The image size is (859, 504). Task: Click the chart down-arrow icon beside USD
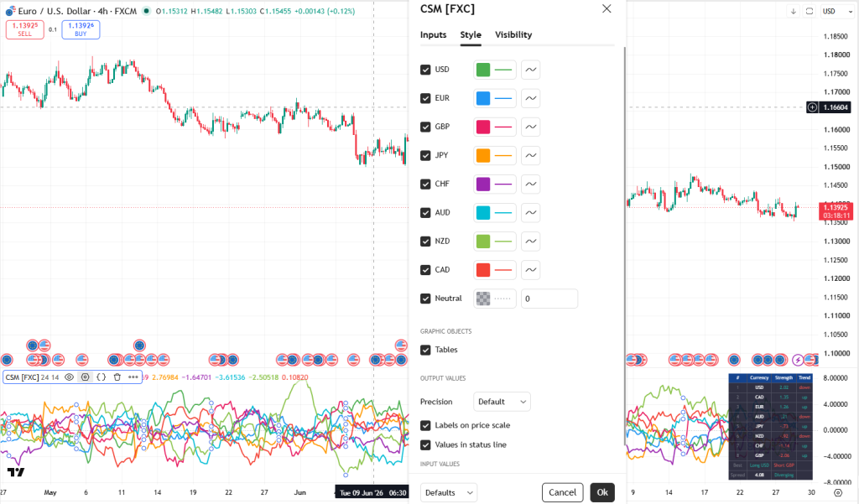[794, 11]
